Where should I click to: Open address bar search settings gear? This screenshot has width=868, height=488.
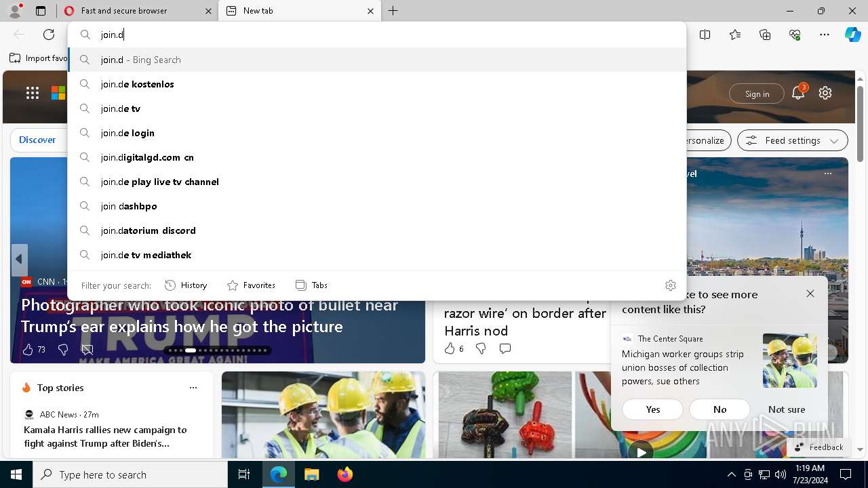[671, 285]
